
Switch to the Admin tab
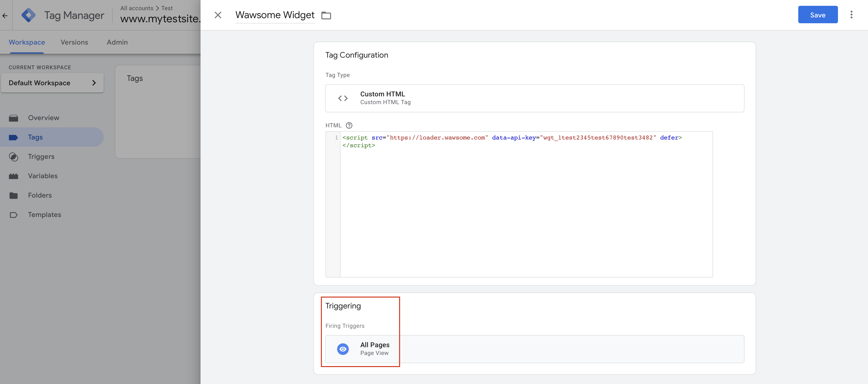117,42
